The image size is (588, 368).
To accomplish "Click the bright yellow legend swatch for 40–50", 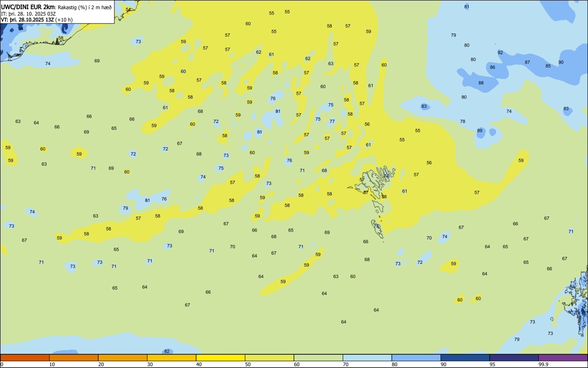I will click(220, 357).
